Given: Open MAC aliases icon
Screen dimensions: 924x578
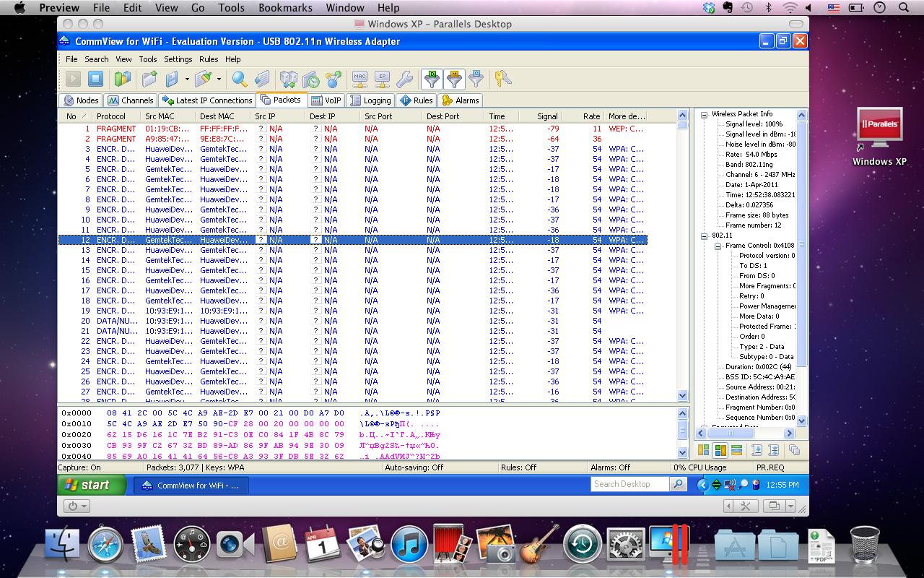Looking at the screenshot, I should pos(360,79).
